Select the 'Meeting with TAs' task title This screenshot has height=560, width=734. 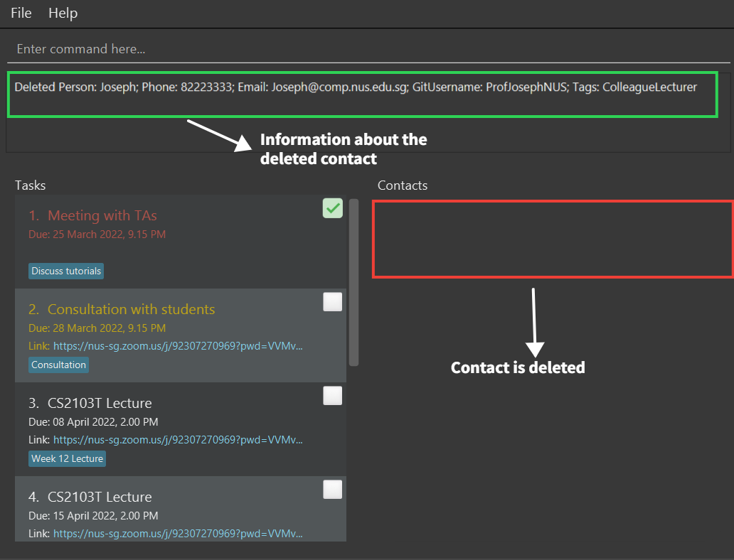point(102,215)
